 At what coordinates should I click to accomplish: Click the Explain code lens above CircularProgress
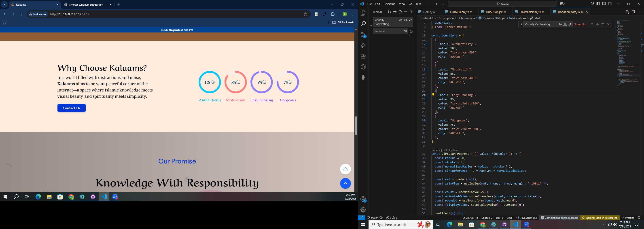coord(453,150)
